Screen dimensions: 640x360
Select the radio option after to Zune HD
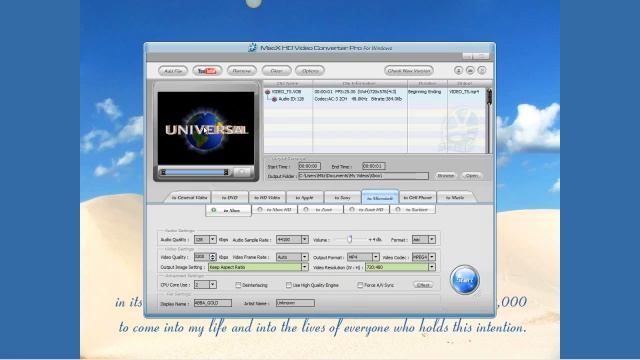pyautogui.click(x=398, y=210)
